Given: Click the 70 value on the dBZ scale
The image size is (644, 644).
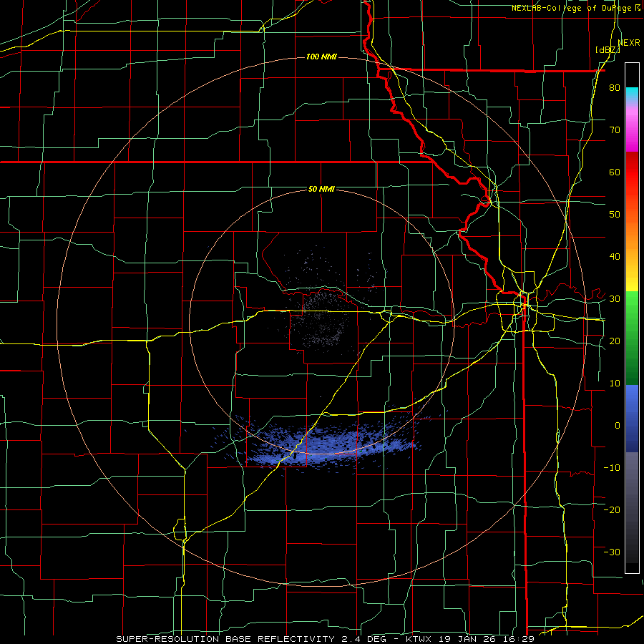Looking at the screenshot, I should pyautogui.click(x=615, y=130).
